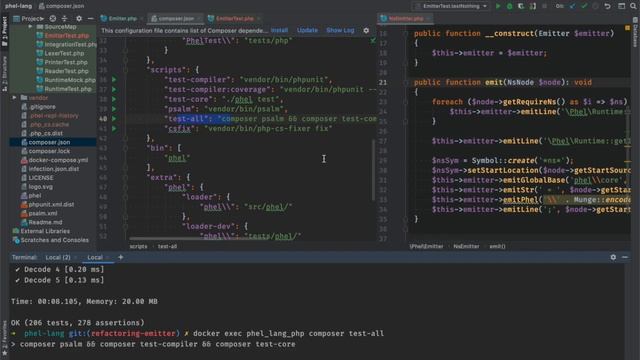
Task: Run the test-core script from the gutter arrow
Action: pyautogui.click(x=114, y=99)
